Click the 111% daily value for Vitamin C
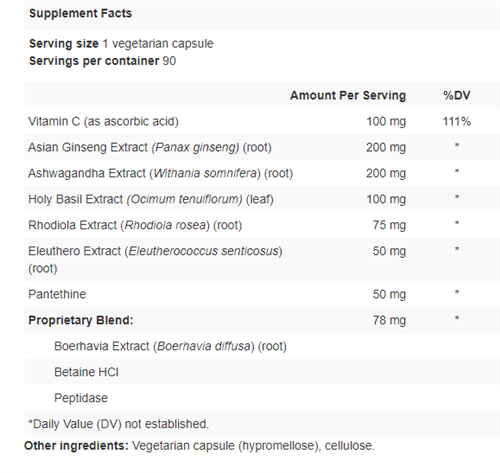This screenshot has height=473, width=500. click(456, 121)
